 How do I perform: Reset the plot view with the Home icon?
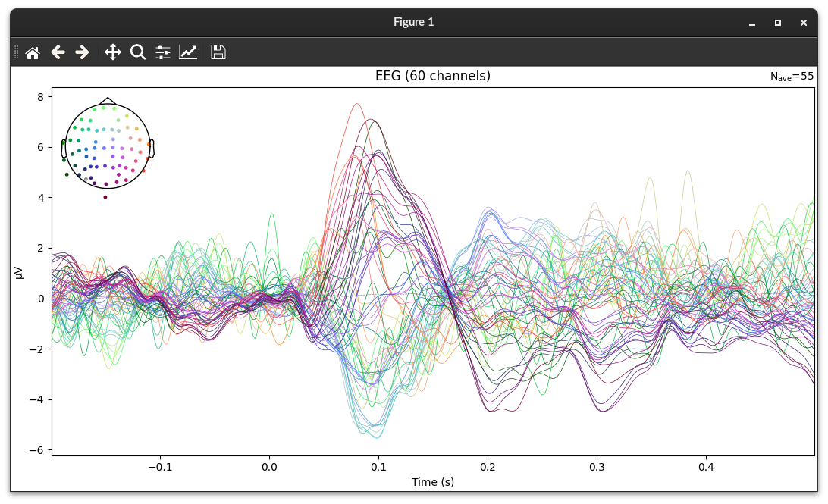click(x=33, y=52)
